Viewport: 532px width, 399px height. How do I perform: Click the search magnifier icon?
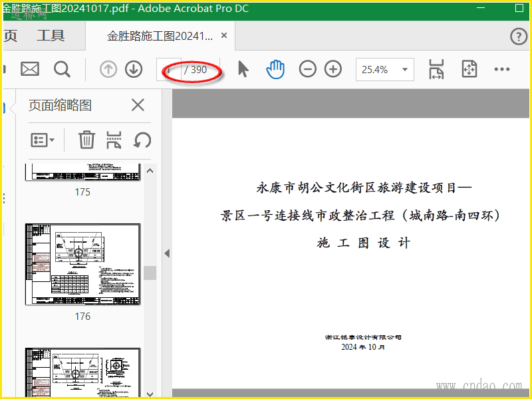pos(62,69)
